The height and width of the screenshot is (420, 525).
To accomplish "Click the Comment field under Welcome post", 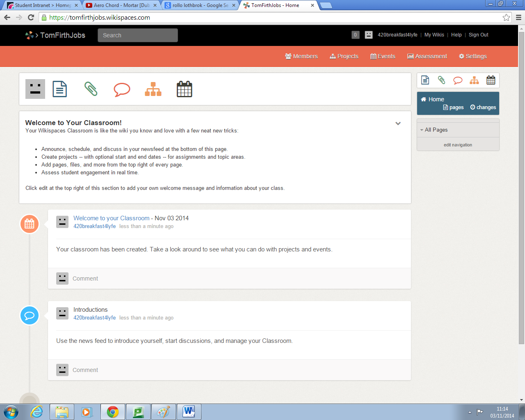I will [x=229, y=278].
